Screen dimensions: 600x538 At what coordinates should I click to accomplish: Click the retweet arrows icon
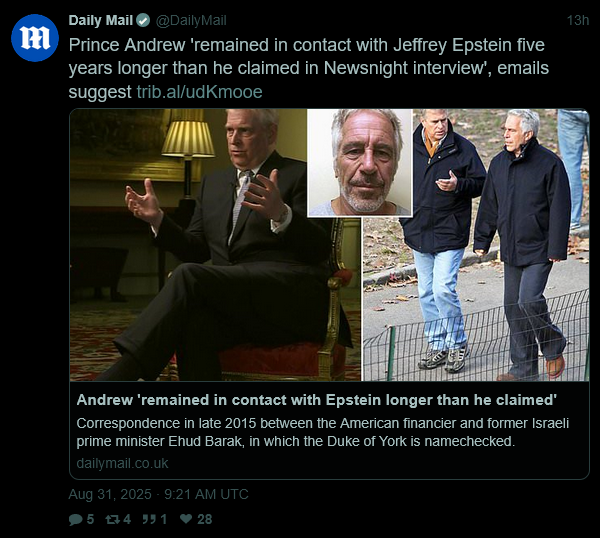112,519
